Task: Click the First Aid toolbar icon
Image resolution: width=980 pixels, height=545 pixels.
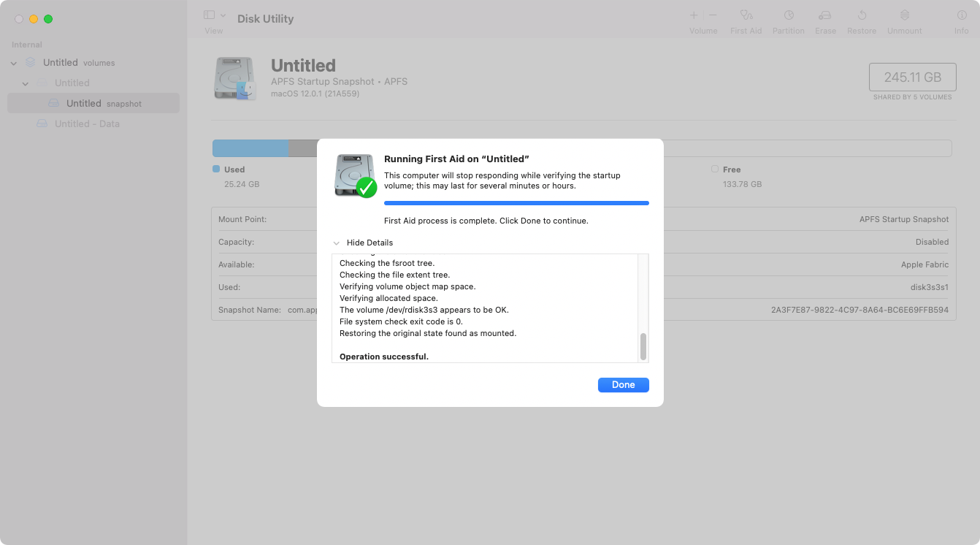Action: coord(746,15)
